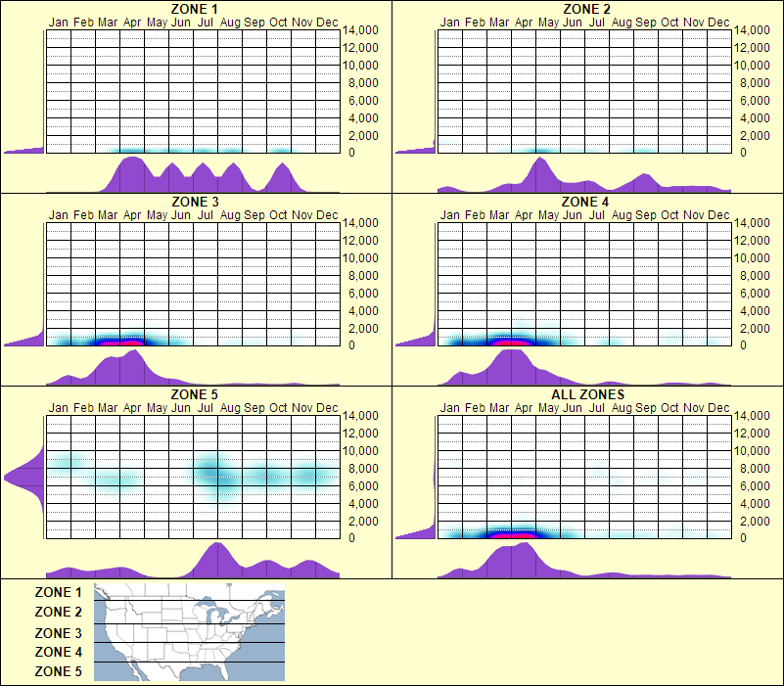Image resolution: width=784 pixels, height=686 pixels.
Task: Click the May month label in ZONE 2 chart
Action: (548, 23)
